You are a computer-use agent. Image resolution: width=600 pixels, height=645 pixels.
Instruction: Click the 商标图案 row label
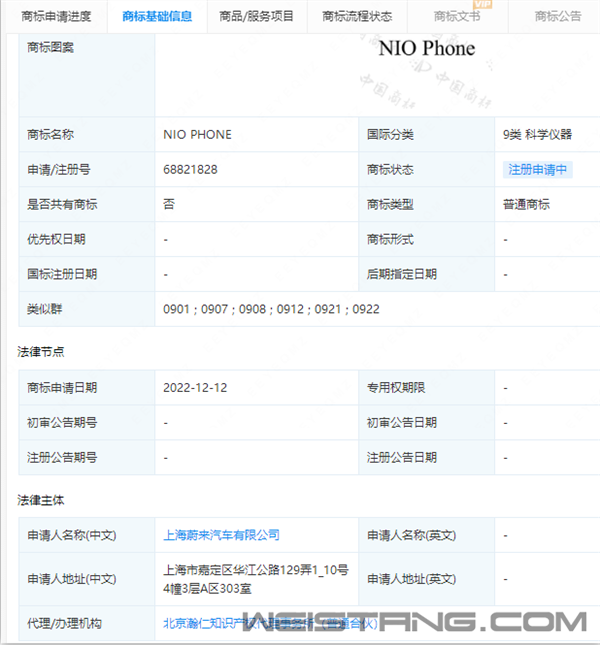(x=50, y=48)
